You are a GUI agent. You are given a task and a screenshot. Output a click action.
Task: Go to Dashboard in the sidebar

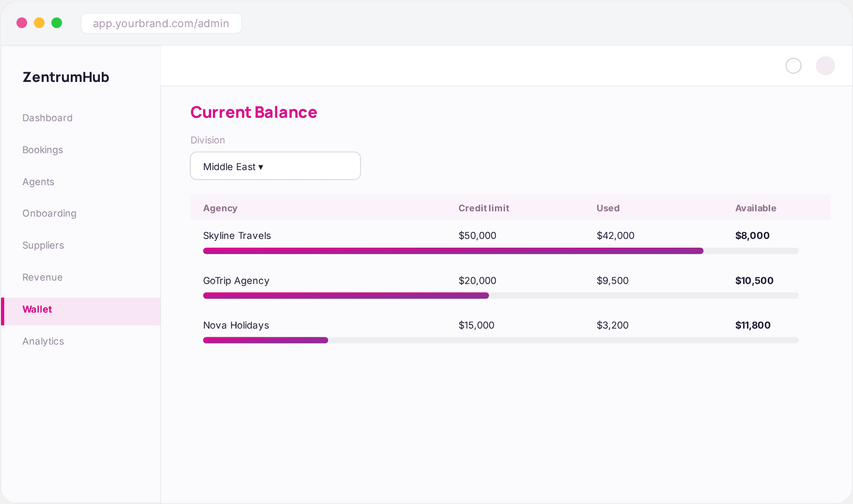[47, 118]
